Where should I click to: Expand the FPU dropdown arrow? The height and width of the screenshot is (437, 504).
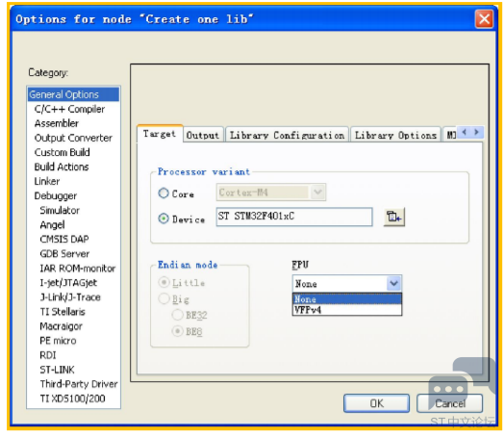coord(393,284)
